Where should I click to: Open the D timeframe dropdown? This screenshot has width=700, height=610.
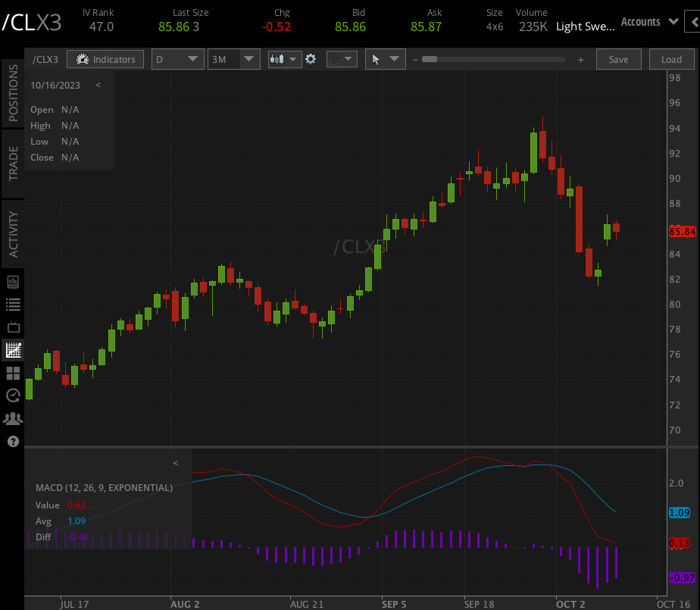tap(177, 59)
